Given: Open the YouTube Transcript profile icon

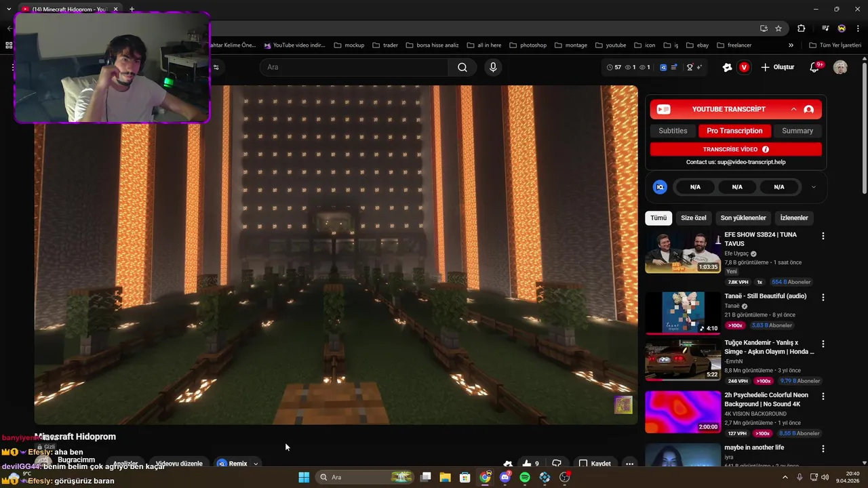Looking at the screenshot, I should [x=808, y=109].
